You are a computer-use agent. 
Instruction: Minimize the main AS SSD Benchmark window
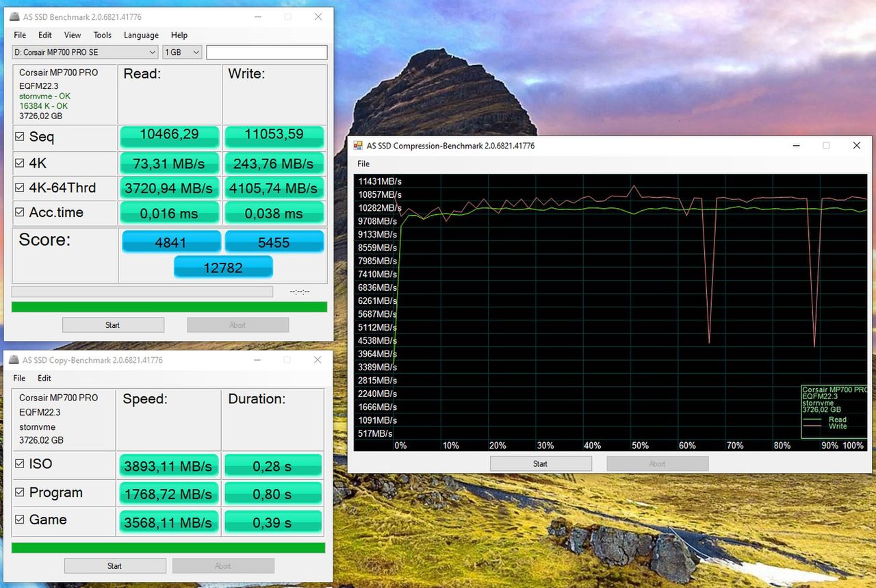258,16
